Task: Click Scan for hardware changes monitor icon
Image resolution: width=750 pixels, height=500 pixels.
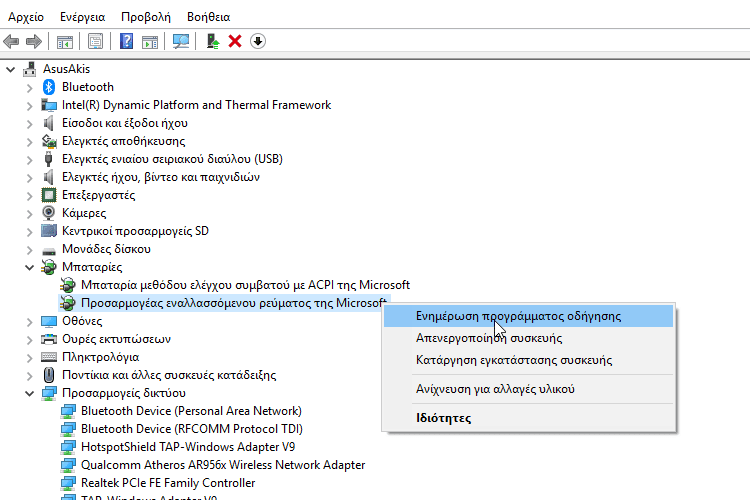Action: (181, 42)
